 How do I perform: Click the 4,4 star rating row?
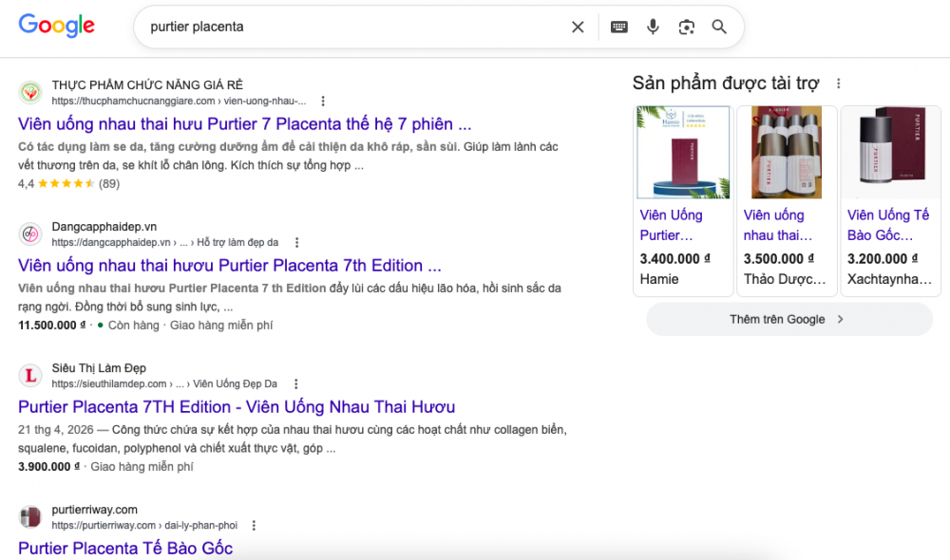(x=69, y=183)
